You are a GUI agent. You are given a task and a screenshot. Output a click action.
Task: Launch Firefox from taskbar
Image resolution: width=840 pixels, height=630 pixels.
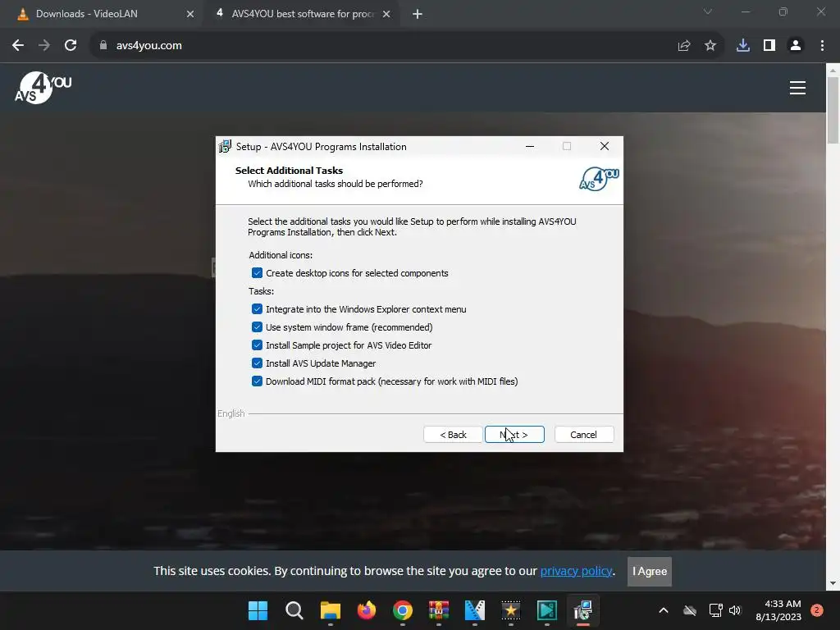click(x=367, y=610)
